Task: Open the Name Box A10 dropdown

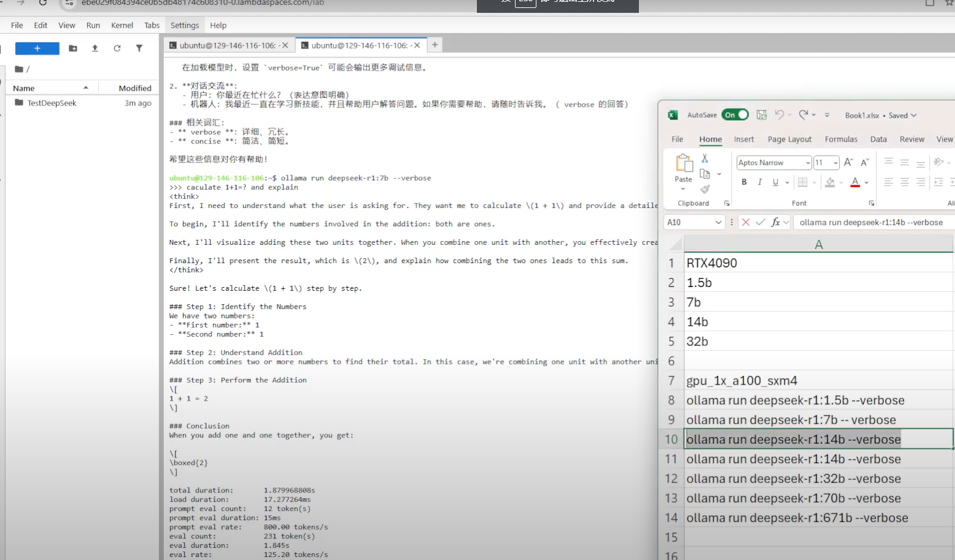Action: coord(718,222)
